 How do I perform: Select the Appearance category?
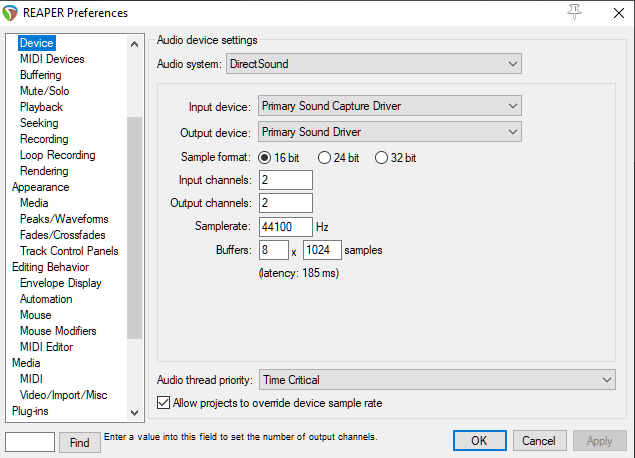click(40, 187)
